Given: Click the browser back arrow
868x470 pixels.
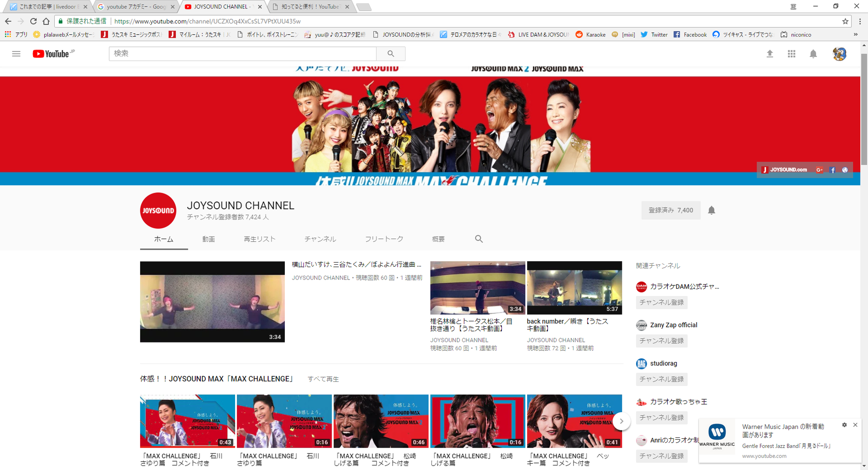Looking at the screenshot, I should (x=8, y=21).
